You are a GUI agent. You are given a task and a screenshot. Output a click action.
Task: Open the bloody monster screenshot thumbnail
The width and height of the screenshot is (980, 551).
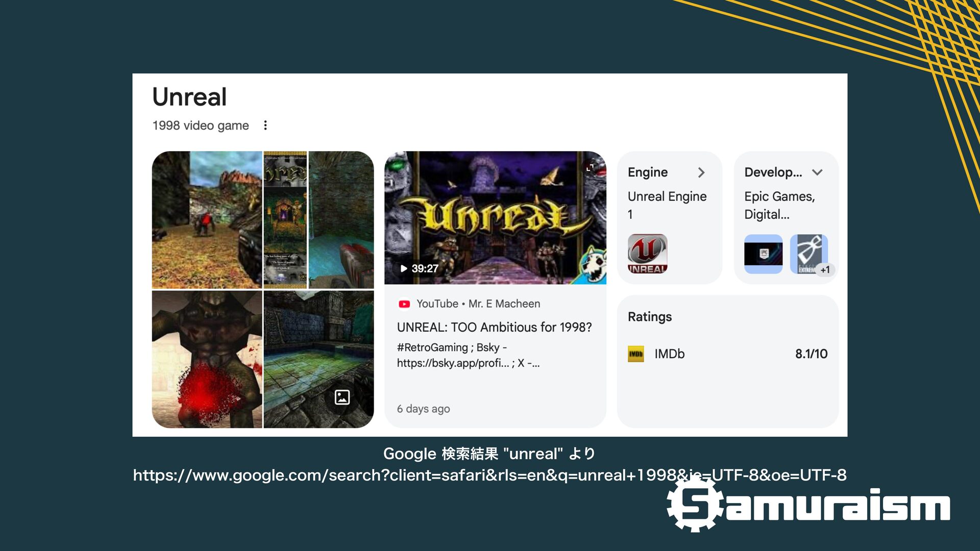[x=207, y=359]
